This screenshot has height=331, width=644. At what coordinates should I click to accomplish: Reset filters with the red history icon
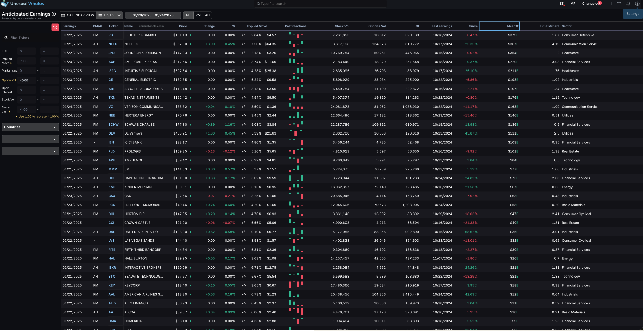click(x=55, y=27)
